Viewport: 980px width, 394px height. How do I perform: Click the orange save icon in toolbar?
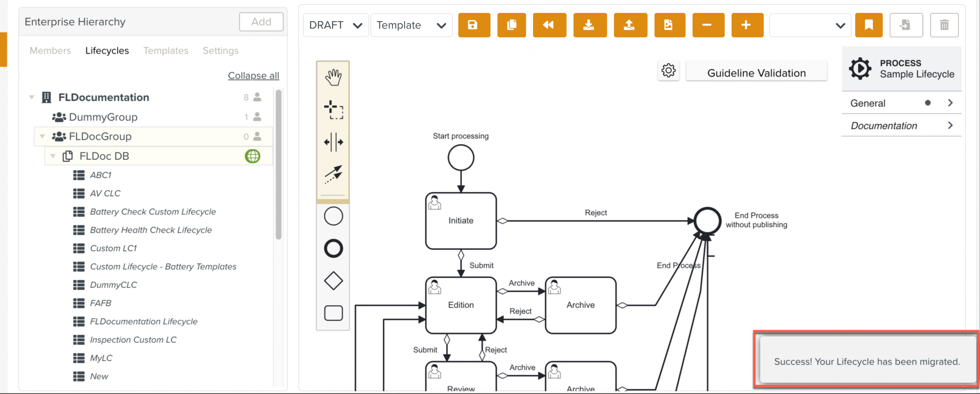point(474,25)
